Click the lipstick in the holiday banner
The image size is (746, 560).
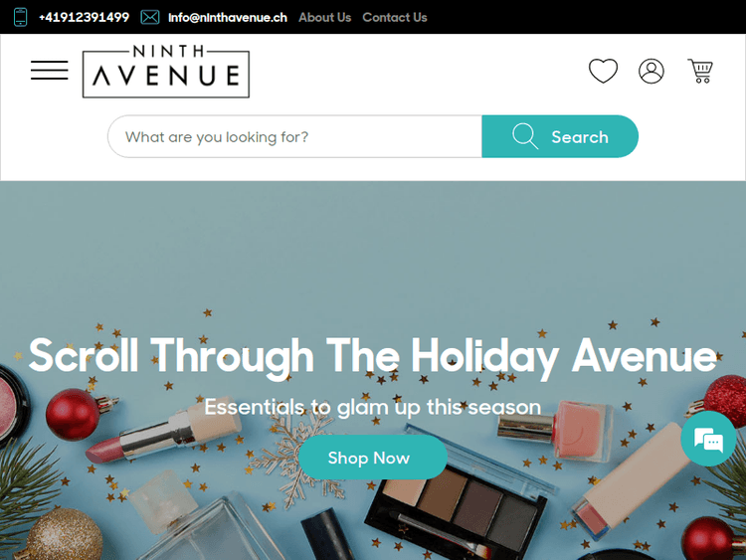pos(164,433)
